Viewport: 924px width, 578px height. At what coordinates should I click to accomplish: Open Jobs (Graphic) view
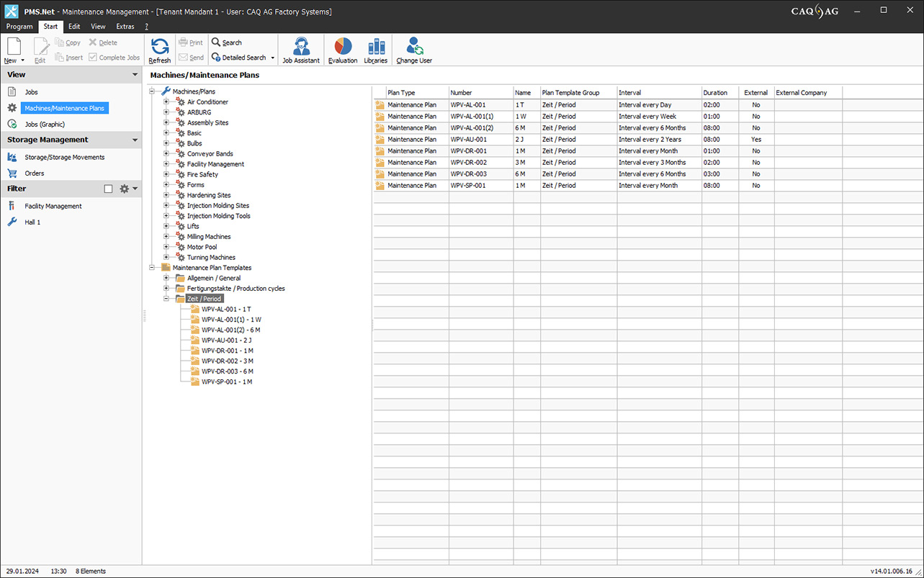point(45,124)
